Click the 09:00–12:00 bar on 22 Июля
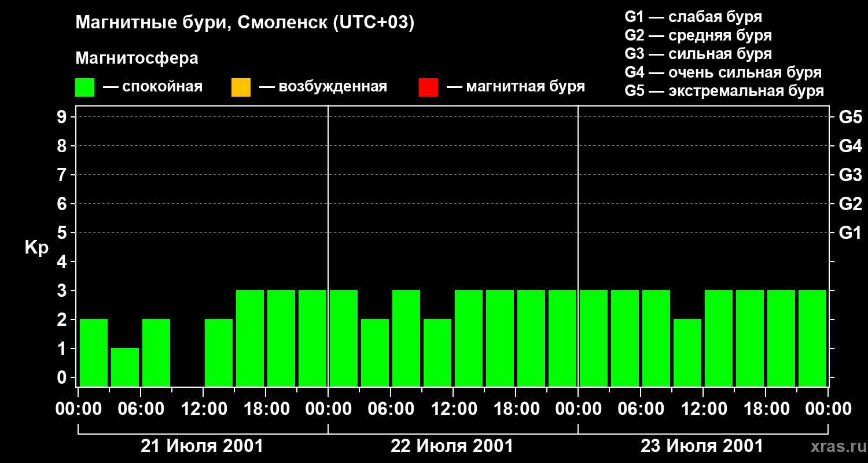The width and height of the screenshot is (868, 463). [x=437, y=352]
